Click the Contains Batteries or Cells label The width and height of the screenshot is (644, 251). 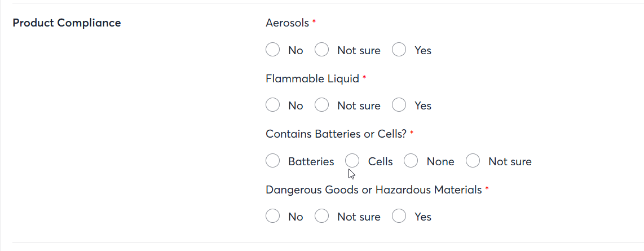pos(336,134)
